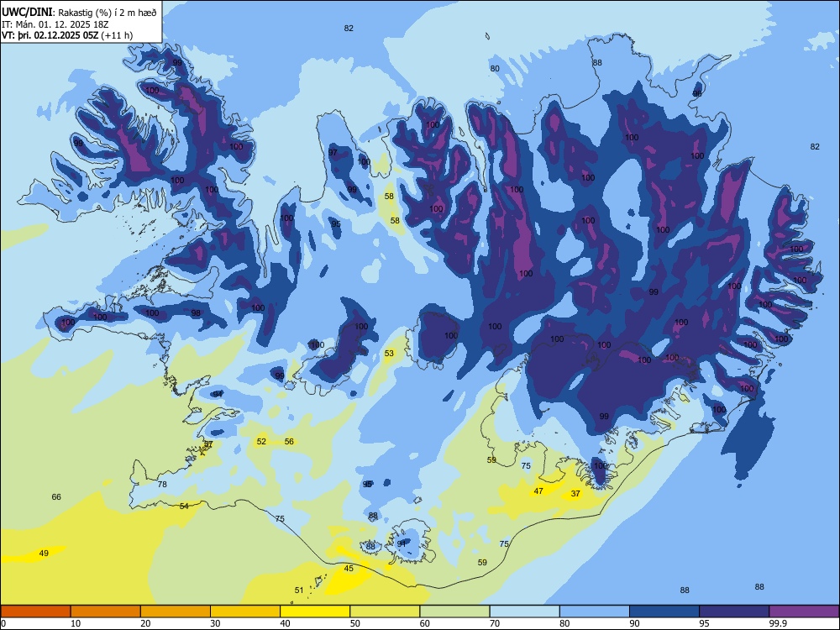
Task: Click the '78' value on the southwest peninsula
Action: coord(162,484)
